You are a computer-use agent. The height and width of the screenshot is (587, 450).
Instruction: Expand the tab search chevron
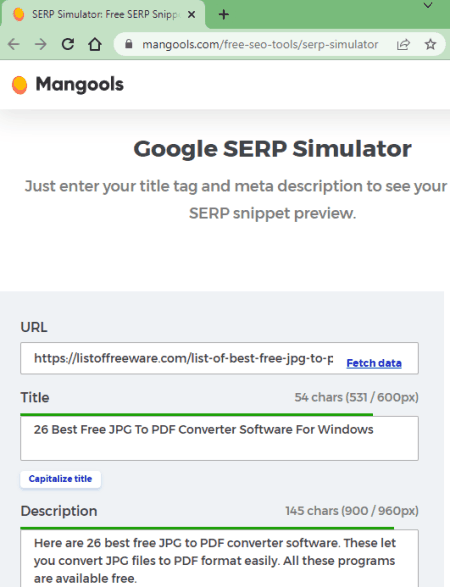428,5
